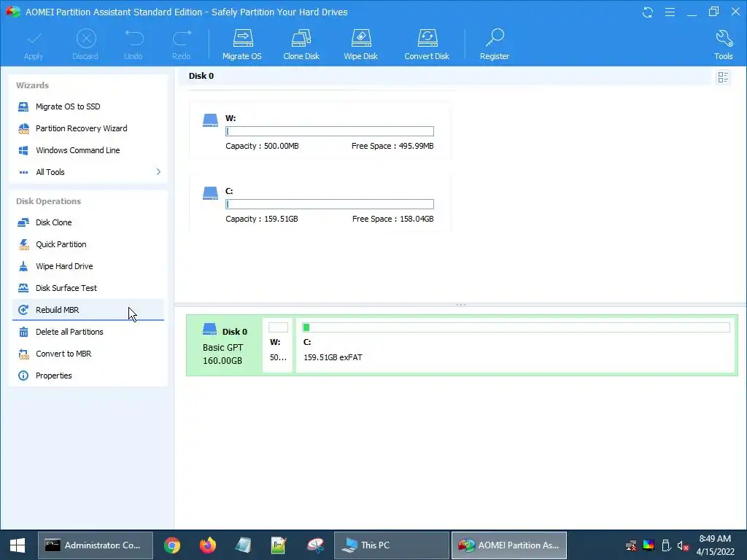
Task: Open the Register dialog
Action: pos(495,44)
